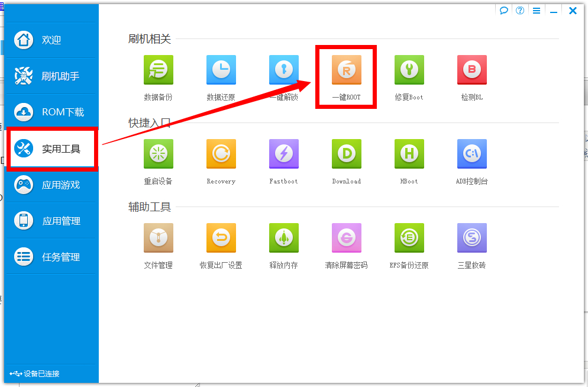Reboot the device with 重启设备
This screenshot has height=387, width=588.
tap(158, 154)
